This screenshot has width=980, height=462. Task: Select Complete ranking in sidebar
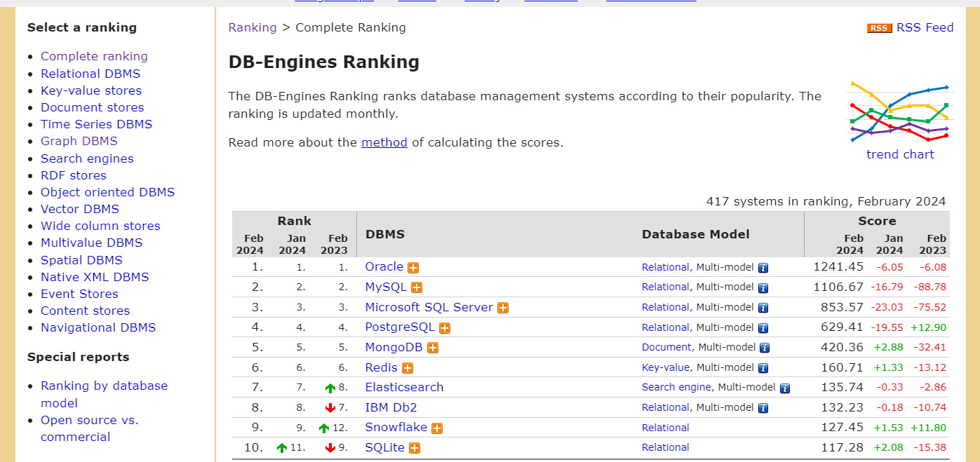coord(94,56)
